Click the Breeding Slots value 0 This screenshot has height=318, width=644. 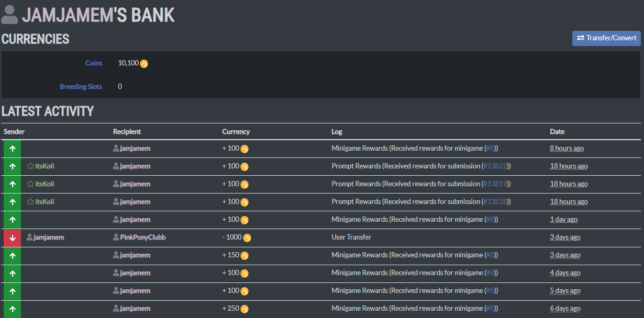[120, 86]
